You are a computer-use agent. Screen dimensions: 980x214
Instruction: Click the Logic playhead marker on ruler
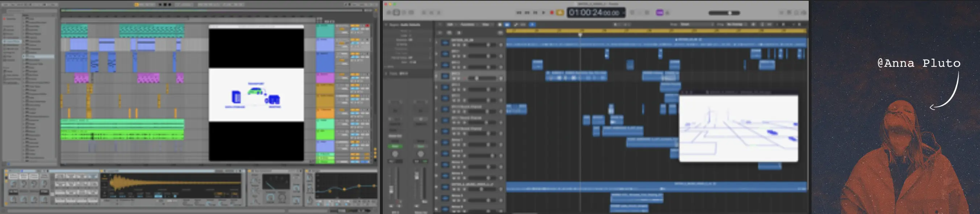(580, 35)
